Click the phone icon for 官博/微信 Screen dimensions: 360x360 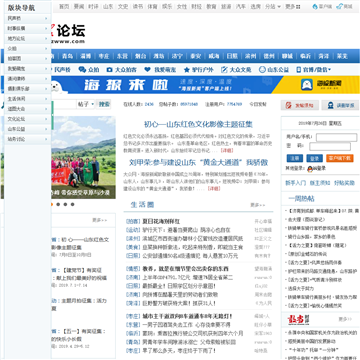pos(299,70)
